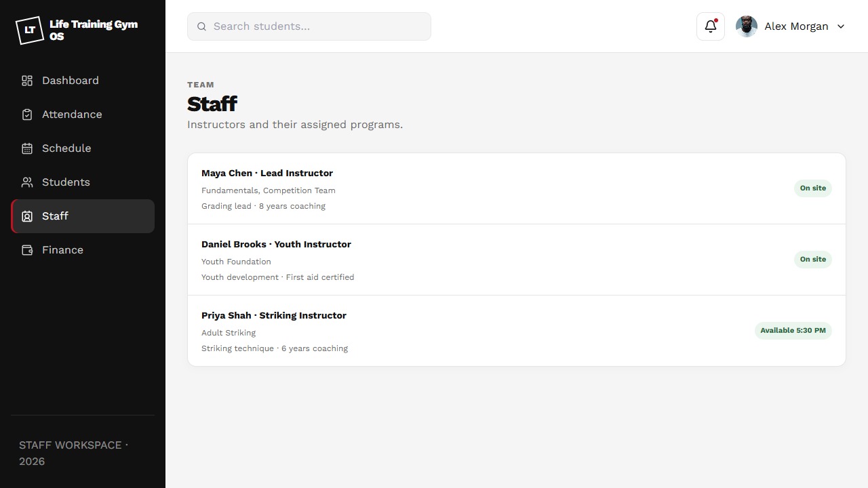Viewport: 868px width, 488px height.
Task: Click Maya Chen's On site badge
Action: click(x=812, y=188)
